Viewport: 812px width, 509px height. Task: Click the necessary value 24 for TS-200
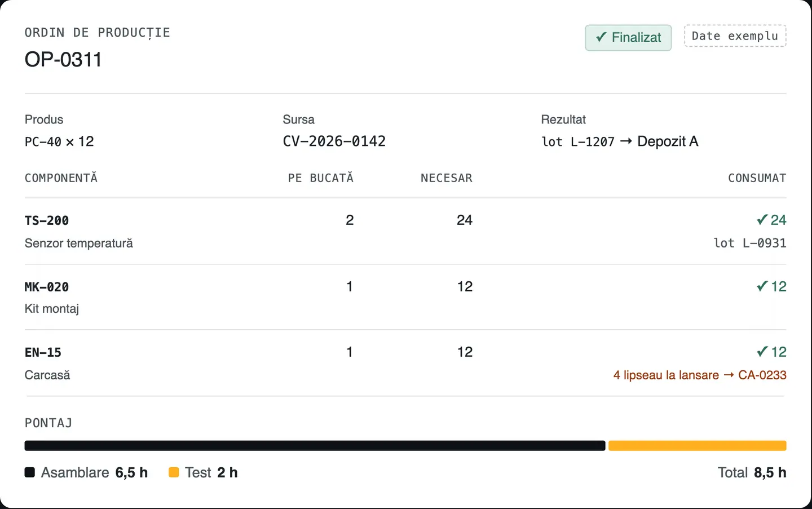click(465, 220)
